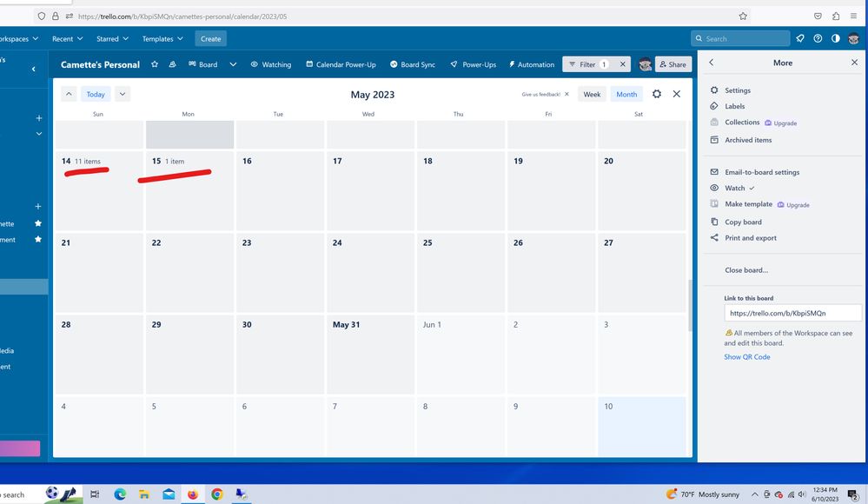Screen dimensions: 868x504
Task: Open the Board view switcher
Action: point(202,64)
